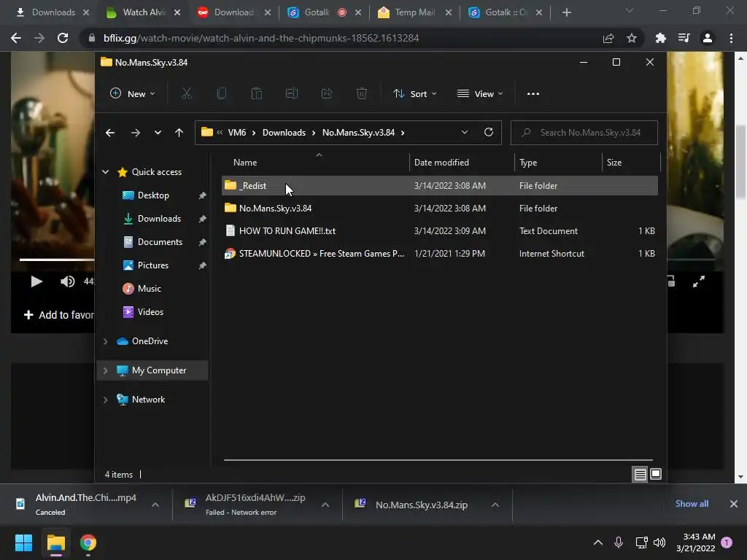The width and height of the screenshot is (747, 560).
Task: Expand the My Computer tree node
Action: [x=105, y=370]
